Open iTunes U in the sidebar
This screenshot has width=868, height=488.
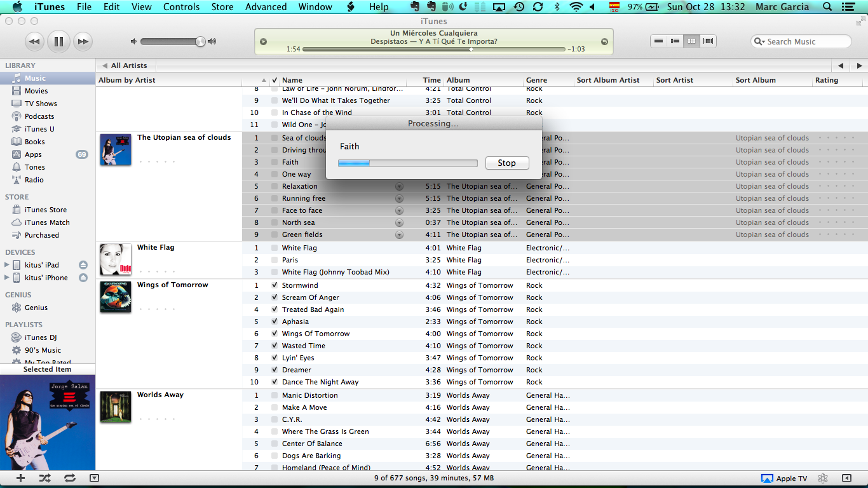click(39, 129)
